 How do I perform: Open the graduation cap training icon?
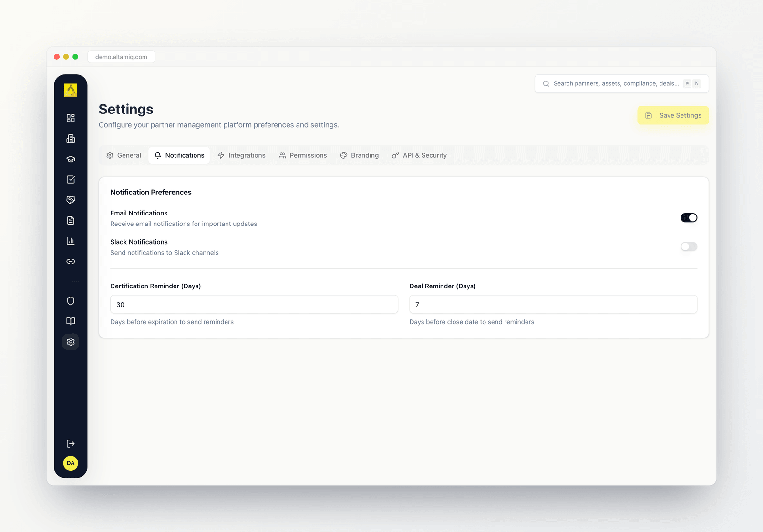click(x=71, y=159)
